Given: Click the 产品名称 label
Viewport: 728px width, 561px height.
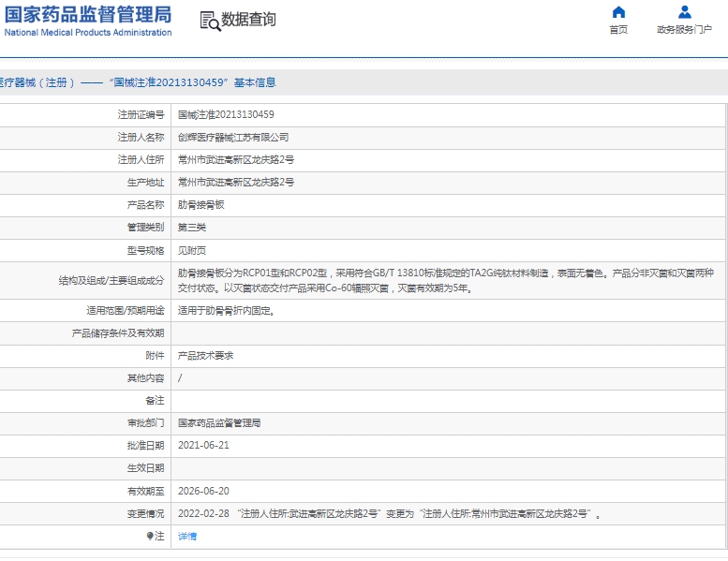Looking at the screenshot, I should click(x=145, y=204).
